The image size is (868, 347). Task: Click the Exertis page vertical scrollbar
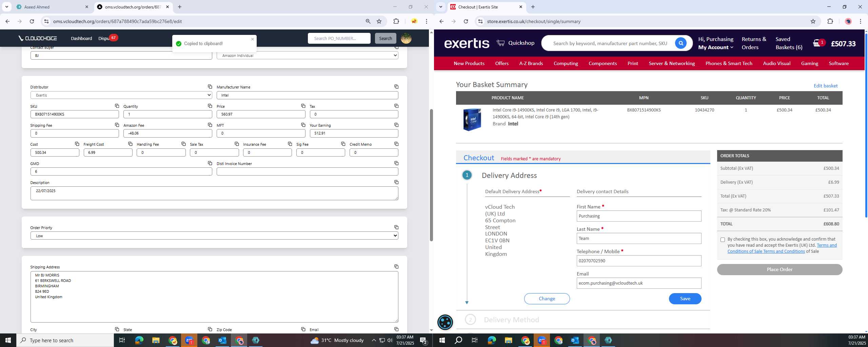(x=866, y=125)
